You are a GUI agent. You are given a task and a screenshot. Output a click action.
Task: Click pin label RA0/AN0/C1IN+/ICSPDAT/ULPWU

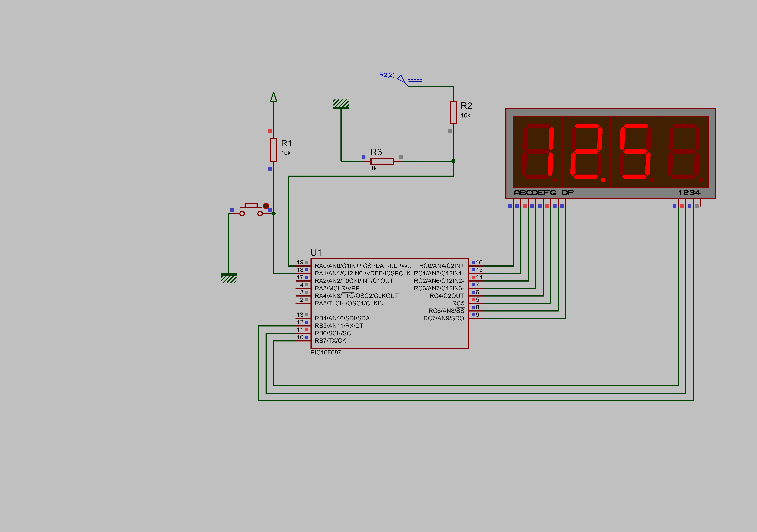pyautogui.click(x=363, y=266)
